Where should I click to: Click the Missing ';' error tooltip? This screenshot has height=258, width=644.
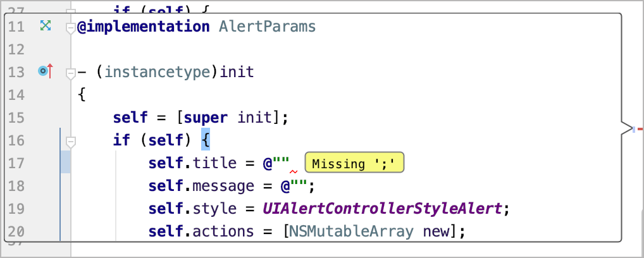pyautogui.click(x=354, y=163)
